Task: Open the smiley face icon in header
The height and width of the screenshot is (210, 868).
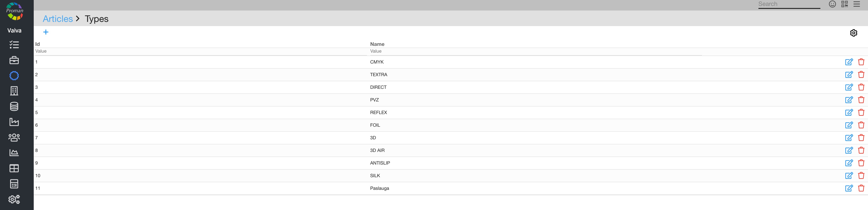Action: coord(832,4)
